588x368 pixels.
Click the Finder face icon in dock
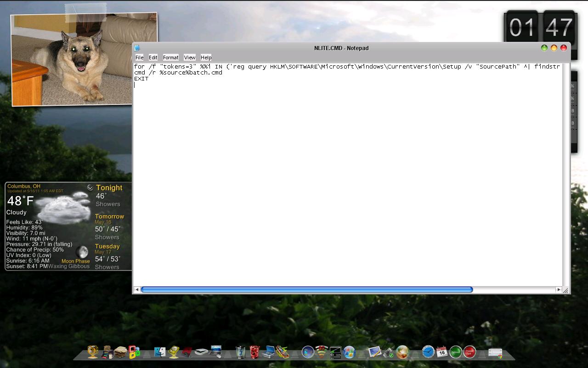pyautogui.click(x=159, y=352)
